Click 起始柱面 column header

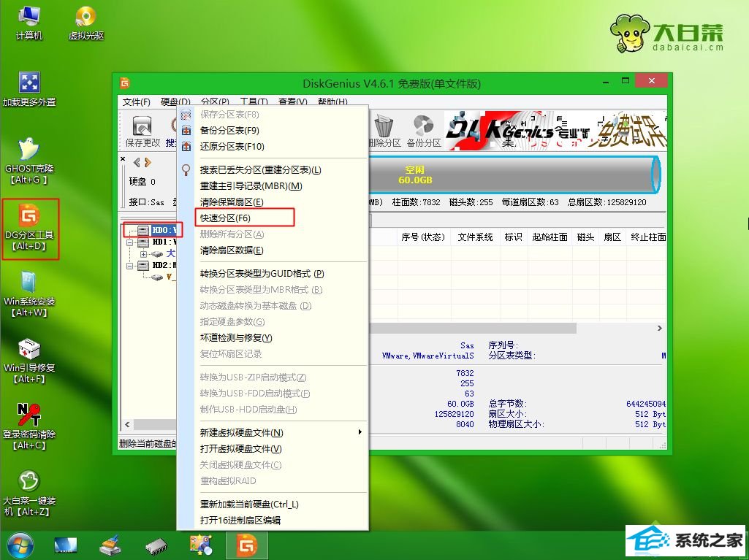pos(550,237)
